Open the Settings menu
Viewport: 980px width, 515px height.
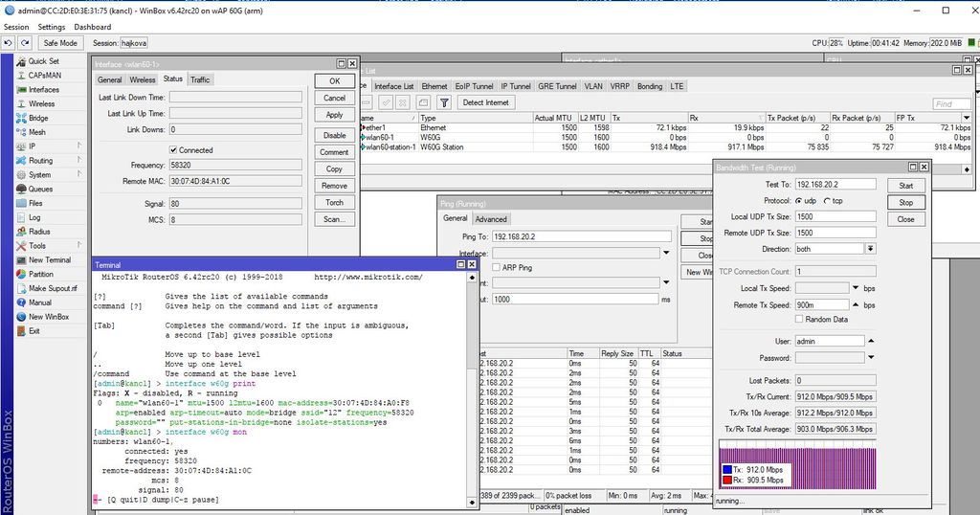coord(52,27)
